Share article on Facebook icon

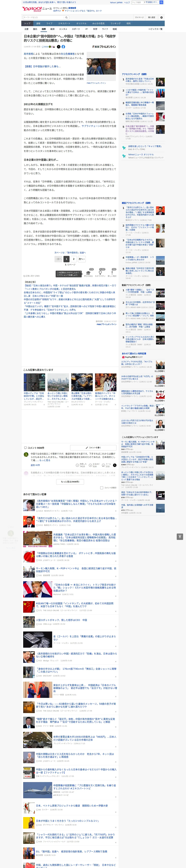point(63,47)
